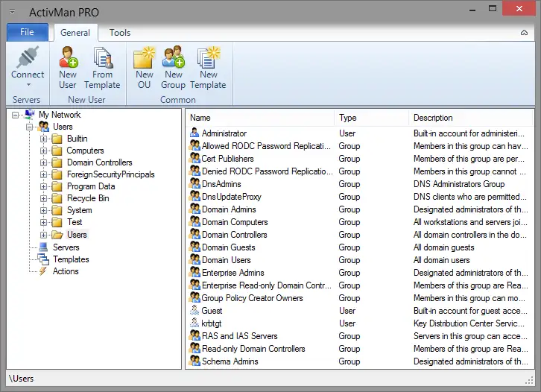
Task: Select Group Policy Creator Owners row
Action: 360,298
